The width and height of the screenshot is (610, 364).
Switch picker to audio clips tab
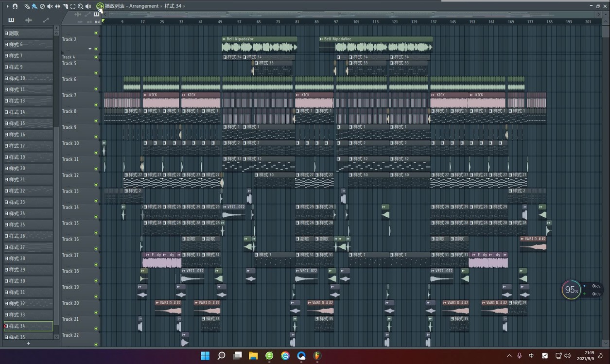(x=28, y=20)
